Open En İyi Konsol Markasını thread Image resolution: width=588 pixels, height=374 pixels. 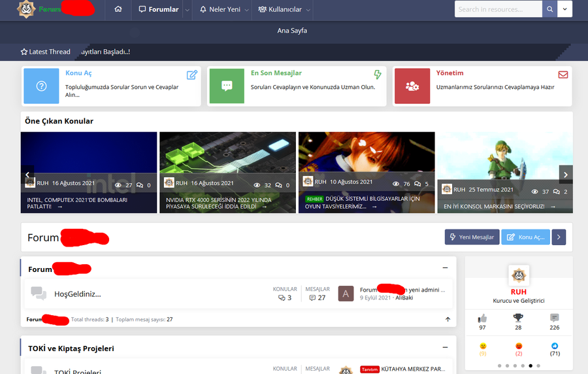point(494,207)
